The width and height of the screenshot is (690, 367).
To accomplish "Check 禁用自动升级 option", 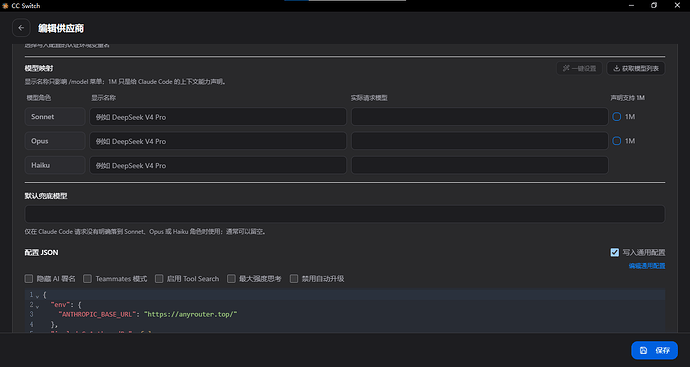I will pos(294,279).
